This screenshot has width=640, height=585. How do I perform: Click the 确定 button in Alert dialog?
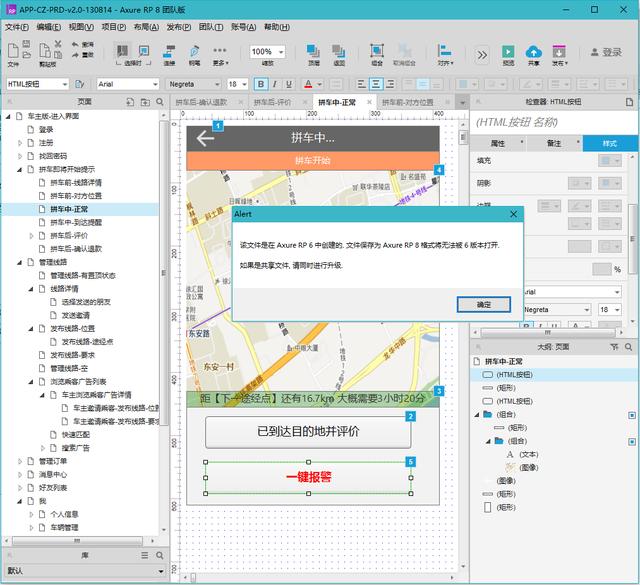483,304
